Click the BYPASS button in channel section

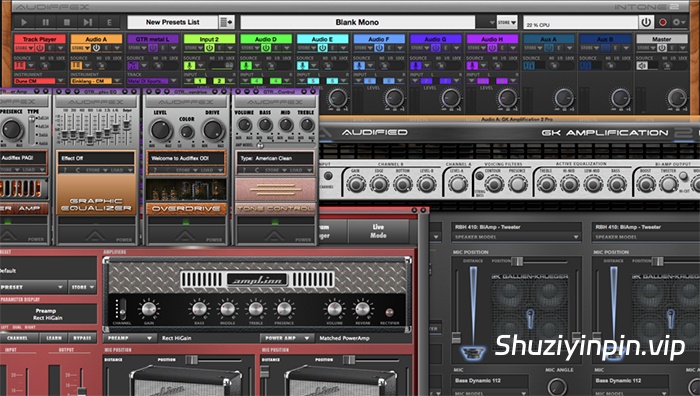click(x=82, y=338)
